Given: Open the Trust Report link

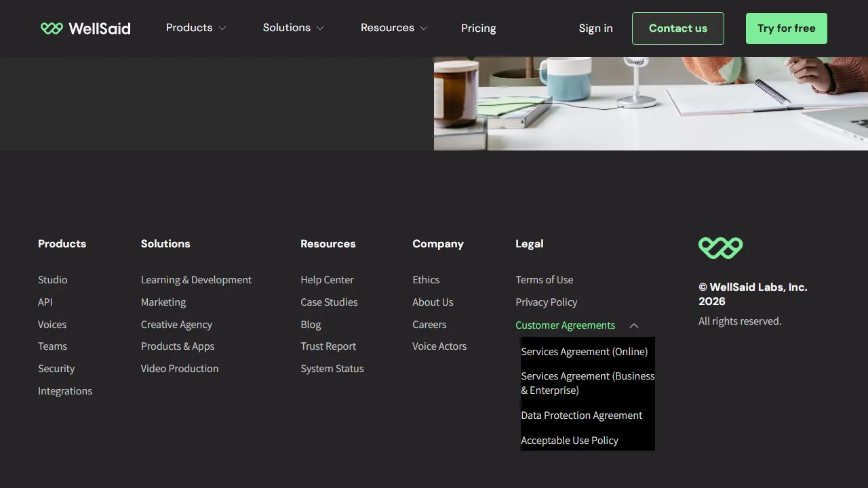Looking at the screenshot, I should click(x=328, y=346).
